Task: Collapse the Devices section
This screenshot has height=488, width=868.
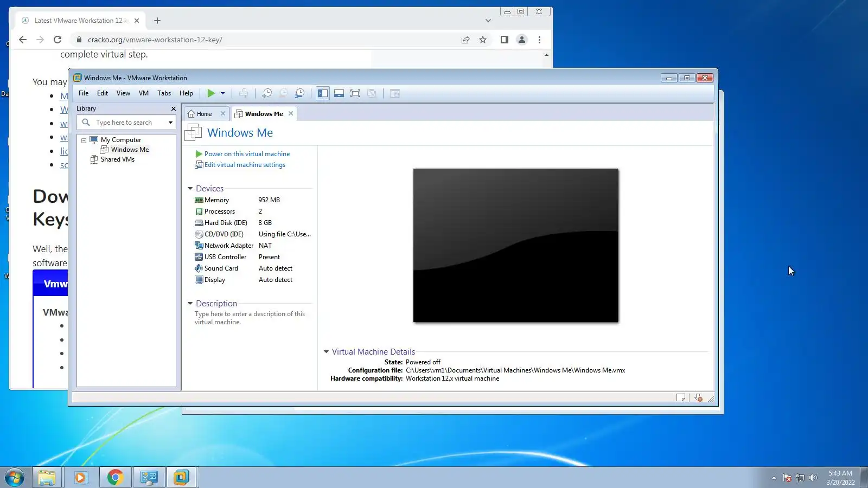Action: [190, 189]
